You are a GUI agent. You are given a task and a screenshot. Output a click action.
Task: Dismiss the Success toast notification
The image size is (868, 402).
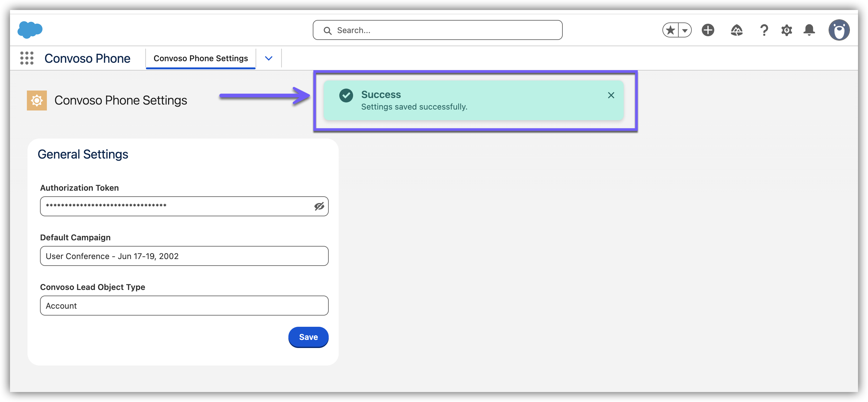click(x=611, y=95)
